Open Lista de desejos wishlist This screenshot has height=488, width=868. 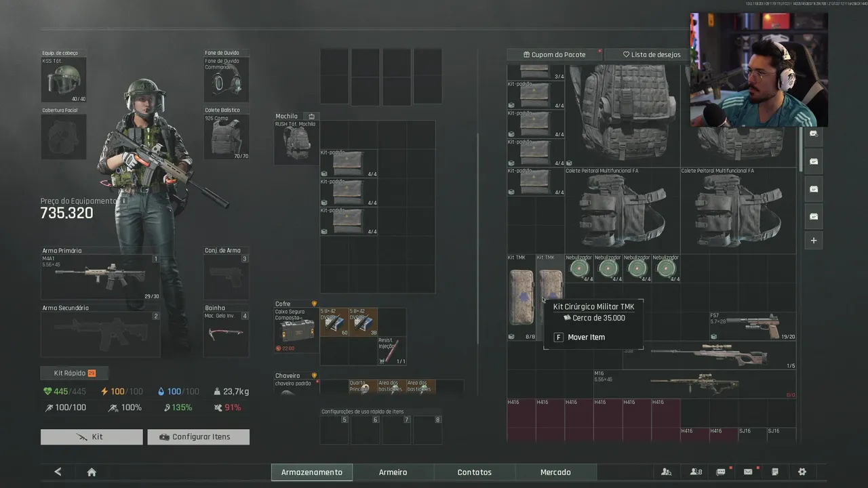click(x=651, y=54)
